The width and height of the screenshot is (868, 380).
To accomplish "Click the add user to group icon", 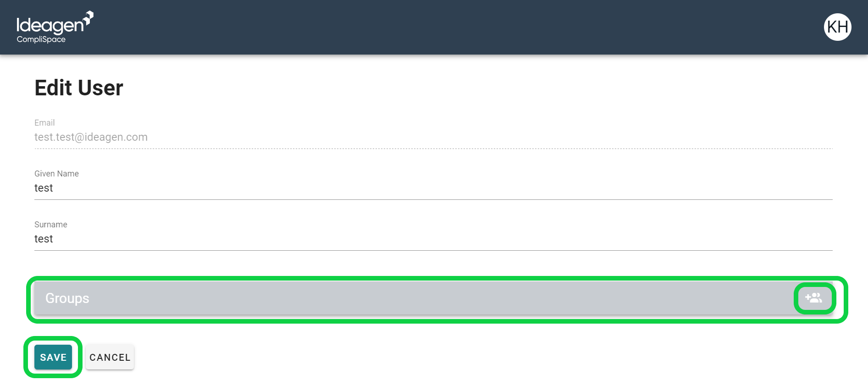I will [x=814, y=298].
